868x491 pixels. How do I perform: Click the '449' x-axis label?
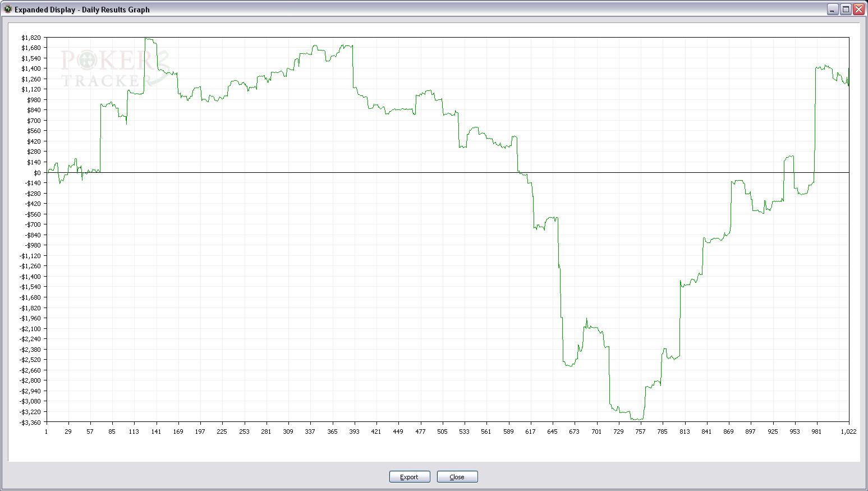[398, 432]
